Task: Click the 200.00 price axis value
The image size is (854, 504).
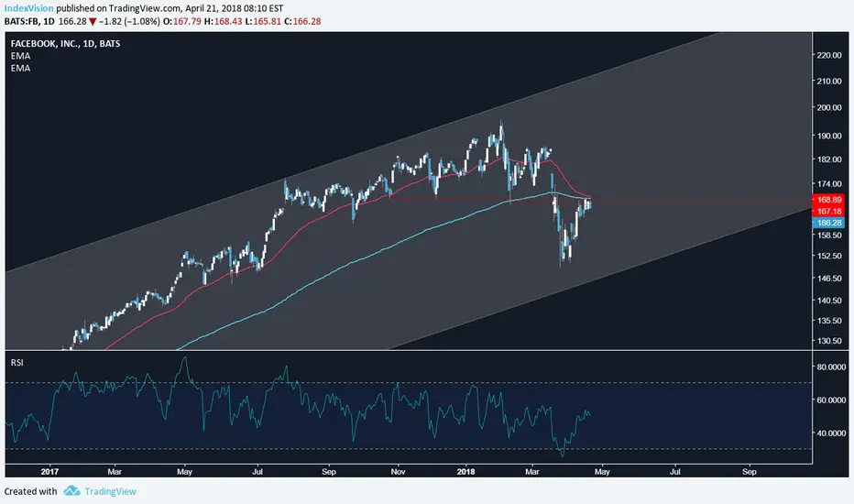Action: coord(829,107)
